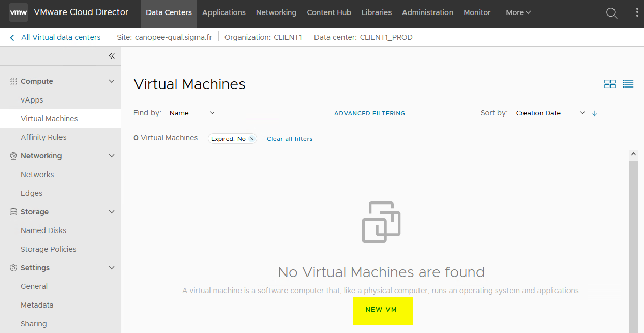Switch to list view icon
The width and height of the screenshot is (644, 333).
pyautogui.click(x=628, y=84)
